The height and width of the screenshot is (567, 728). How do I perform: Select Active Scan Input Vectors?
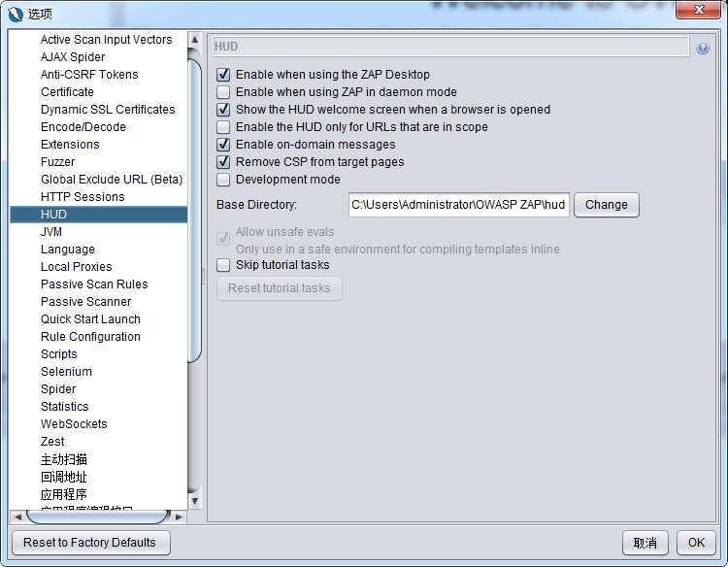(x=107, y=40)
